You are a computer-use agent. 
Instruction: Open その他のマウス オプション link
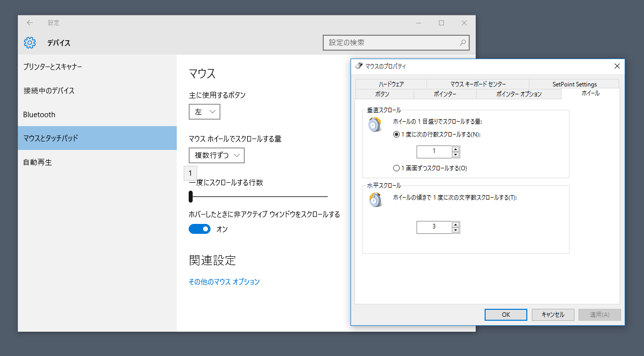[224, 282]
